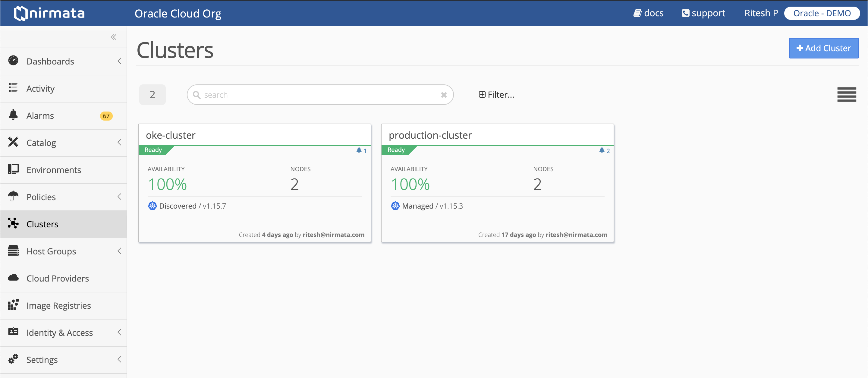Open the Environments sidebar item
This screenshot has width=868, height=378.
coord(54,170)
